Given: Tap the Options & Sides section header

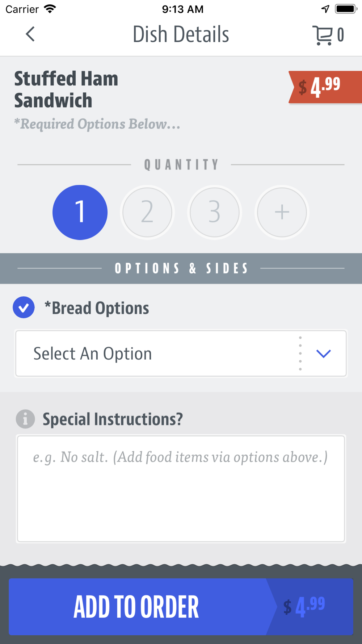Looking at the screenshot, I should pos(181,268).
